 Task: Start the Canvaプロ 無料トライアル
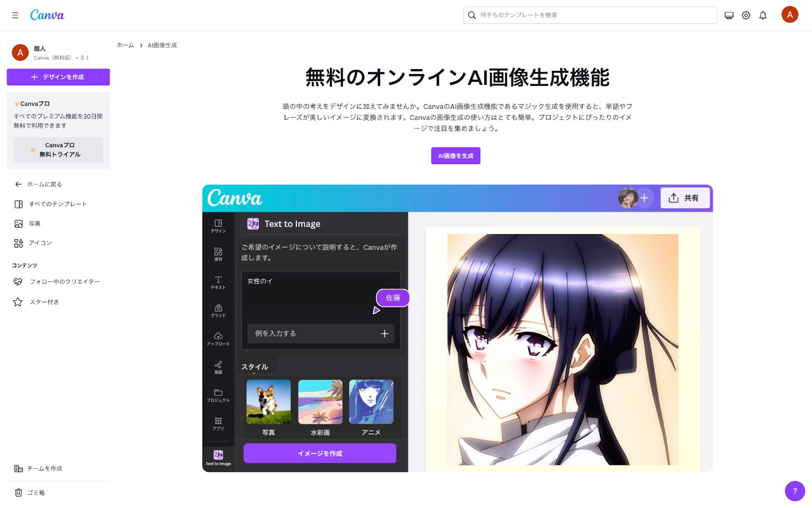[58, 150]
